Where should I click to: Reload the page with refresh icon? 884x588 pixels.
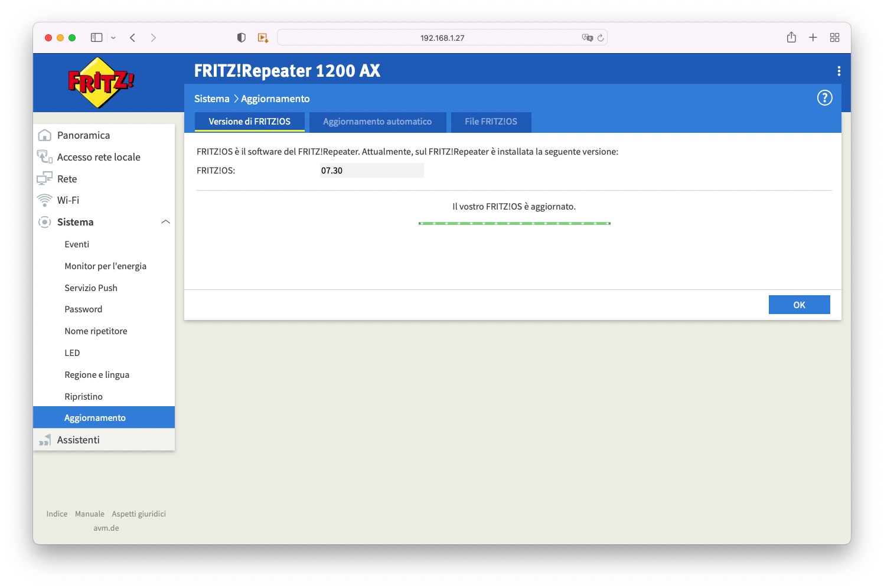click(x=601, y=38)
